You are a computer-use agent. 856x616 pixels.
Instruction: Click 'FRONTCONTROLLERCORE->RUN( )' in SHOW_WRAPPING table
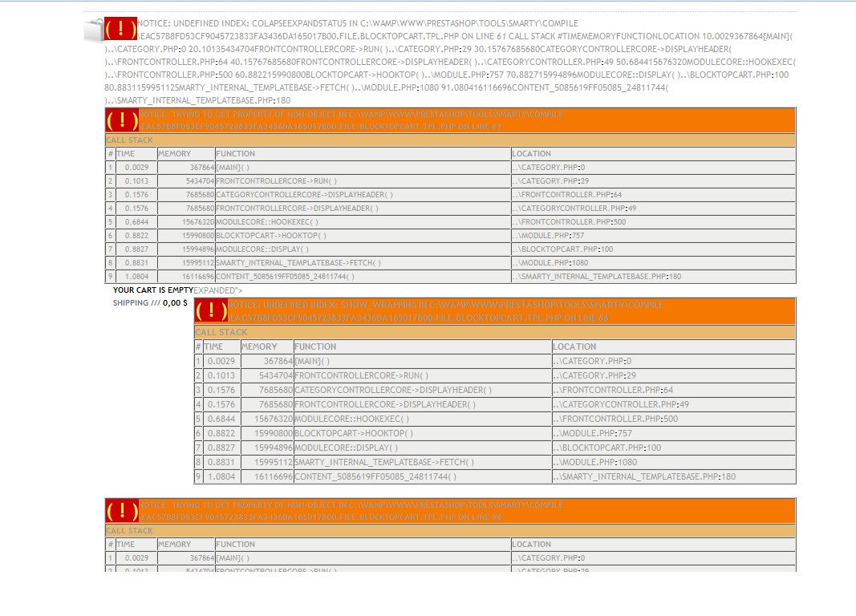361,375
